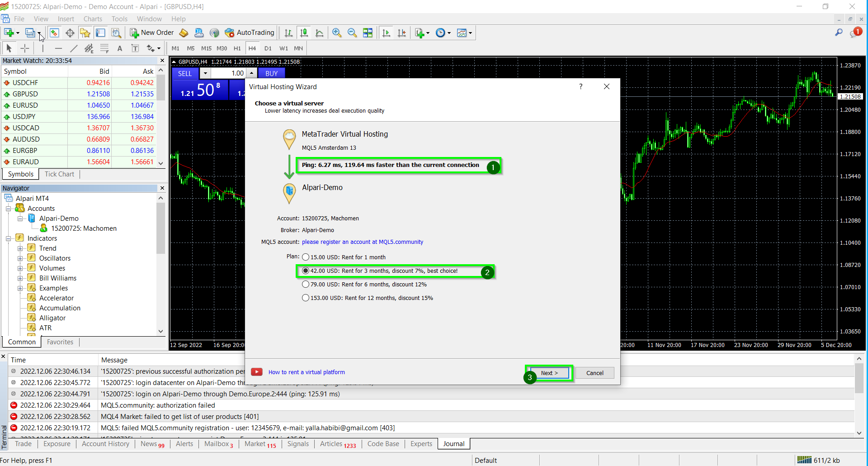Select the Vertical Line drawing tool
This screenshot has height=466, width=868.
click(x=43, y=48)
